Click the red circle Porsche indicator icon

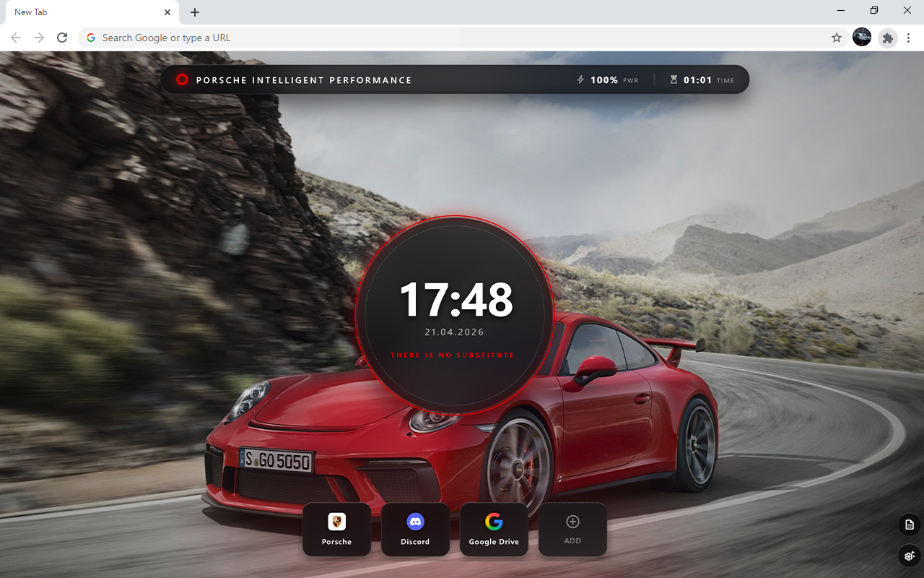[182, 79]
